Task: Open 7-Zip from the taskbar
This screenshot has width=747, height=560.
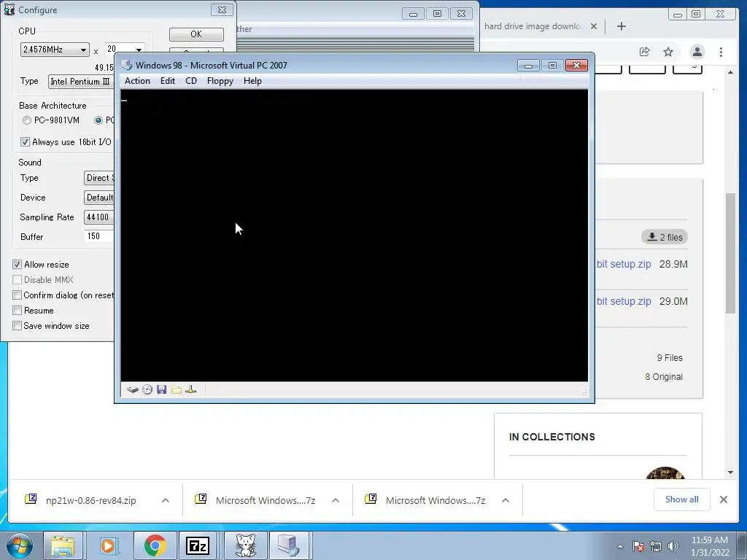Action: tap(198, 545)
